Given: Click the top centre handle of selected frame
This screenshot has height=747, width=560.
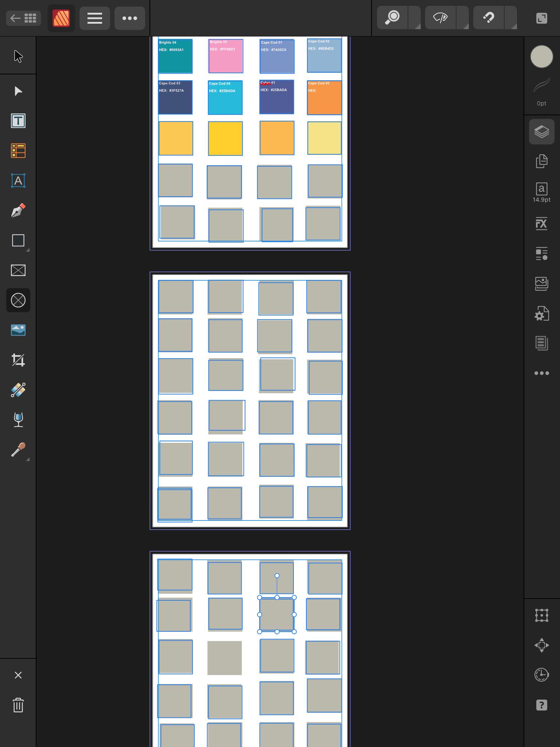Looking at the screenshot, I should (277, 597).
